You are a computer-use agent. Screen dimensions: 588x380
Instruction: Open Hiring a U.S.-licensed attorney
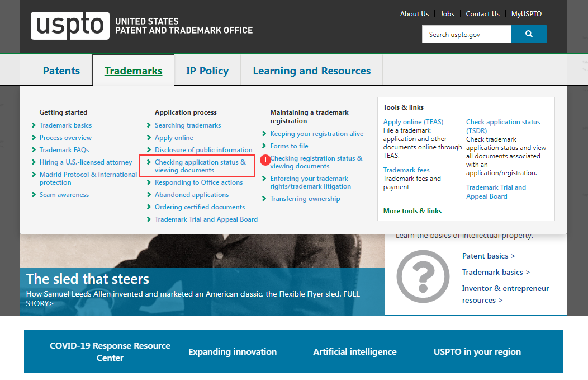pyautogui.click(x=86, y=162)
